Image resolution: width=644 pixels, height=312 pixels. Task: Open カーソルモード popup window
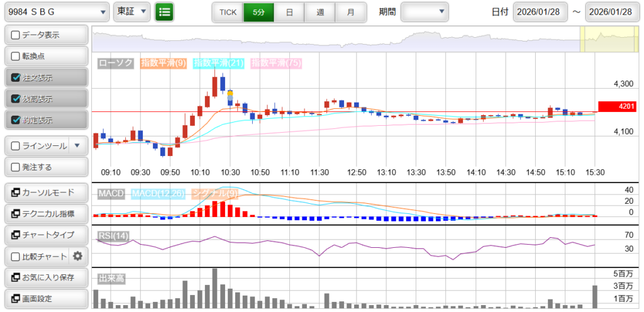pos(45,192)
